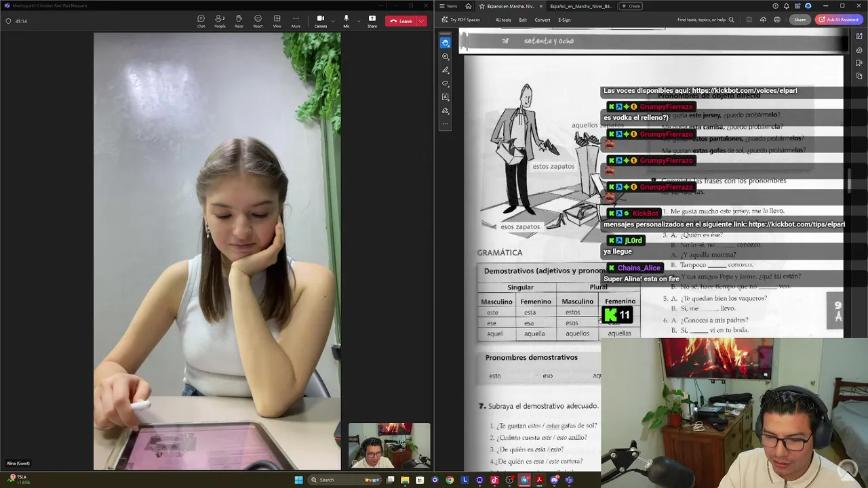The image size is (868, 488).
Task: Click the 'aquella' cell in demonstratives table
Action: coord(534,333)
